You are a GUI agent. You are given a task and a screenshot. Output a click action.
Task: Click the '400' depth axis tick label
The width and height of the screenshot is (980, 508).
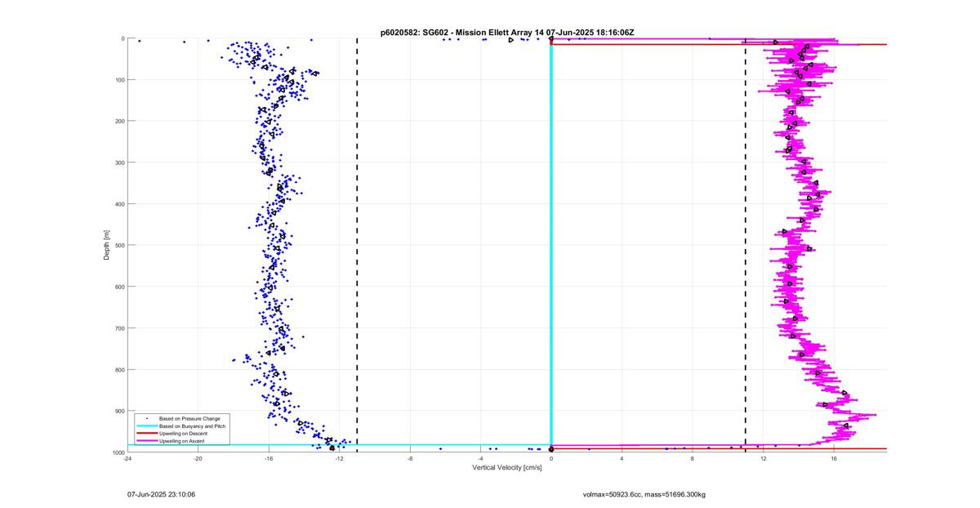[x=118, y=204]
